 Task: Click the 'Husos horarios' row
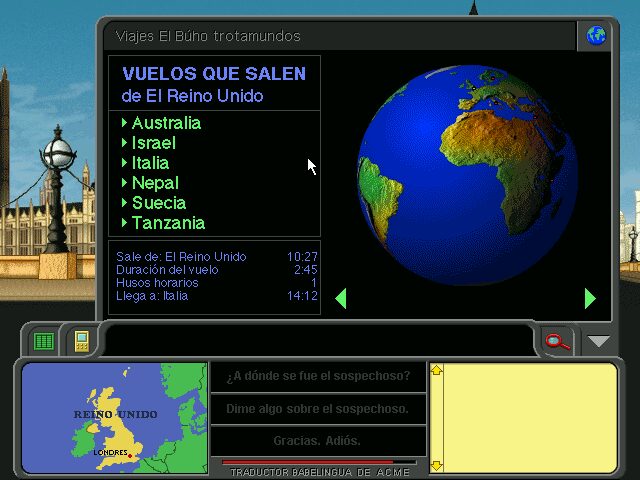tap(217, 283)
